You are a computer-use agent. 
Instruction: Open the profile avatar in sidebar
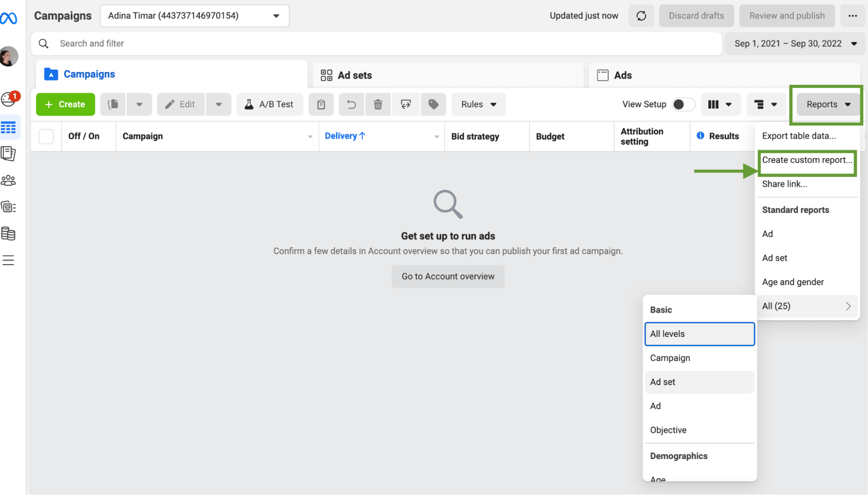pos(9,56)
